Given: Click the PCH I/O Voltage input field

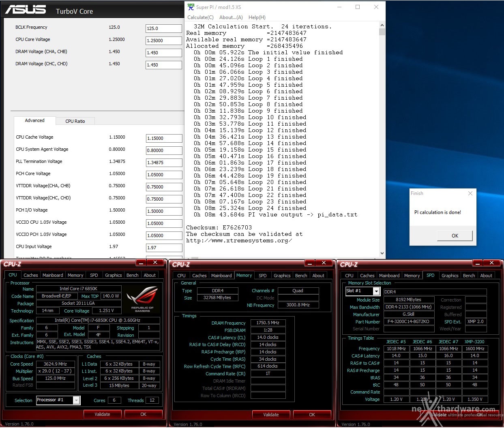Looking at the screenshot, I should [x=164, y=211].
